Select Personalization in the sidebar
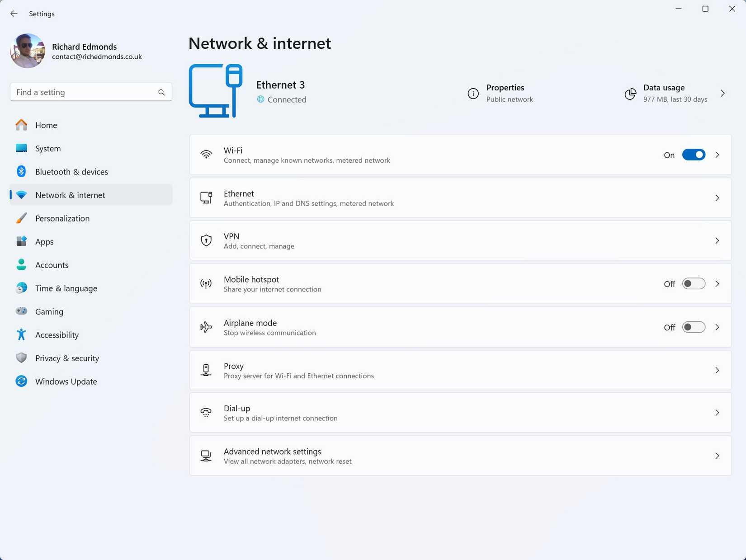This screenshot has height=560, width=746. pos(21,218)
